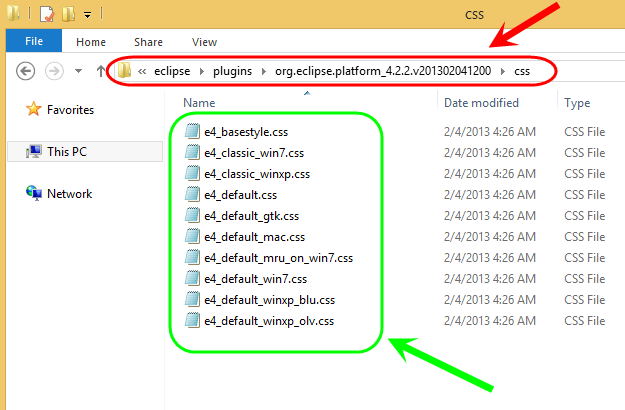
Task: Select file e4_default_winxp_olv.css
Action: pos(269,321)
